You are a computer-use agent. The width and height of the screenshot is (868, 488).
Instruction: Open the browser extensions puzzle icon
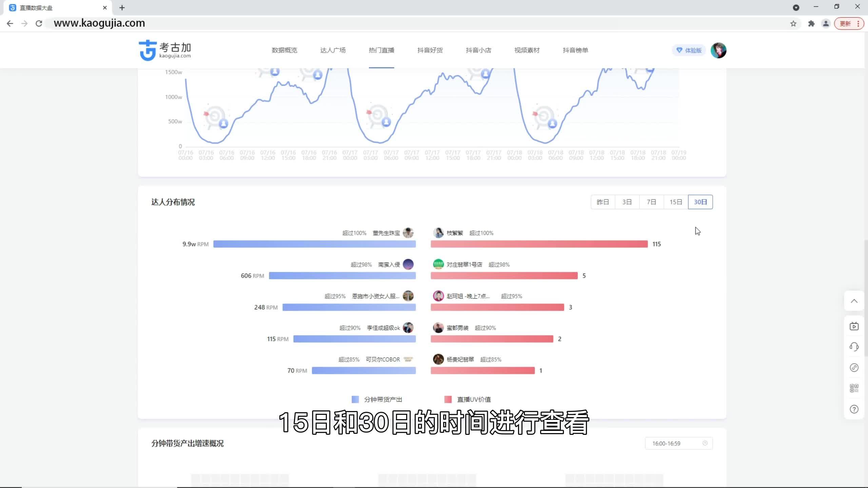coord(811,23)
